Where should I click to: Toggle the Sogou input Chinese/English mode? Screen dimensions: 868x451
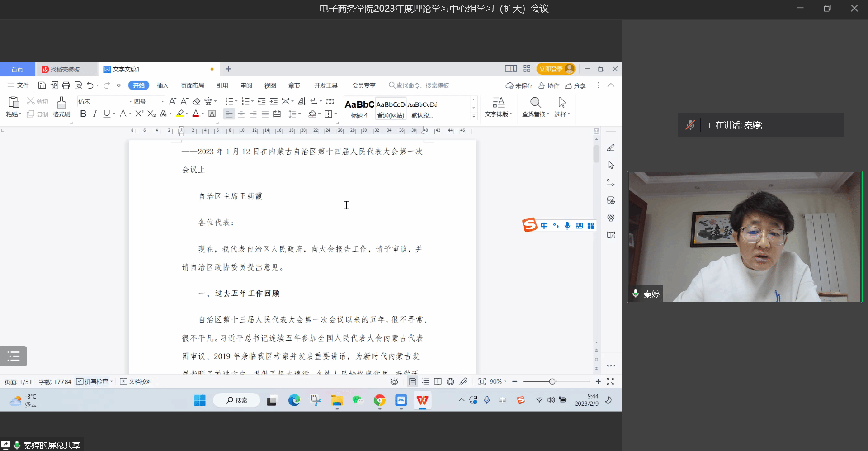click(544, 226)
